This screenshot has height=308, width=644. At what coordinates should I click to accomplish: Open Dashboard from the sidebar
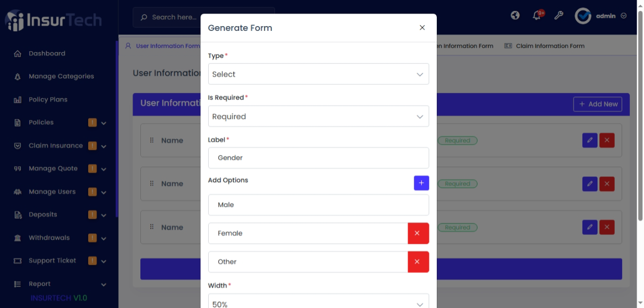(47, 53)
